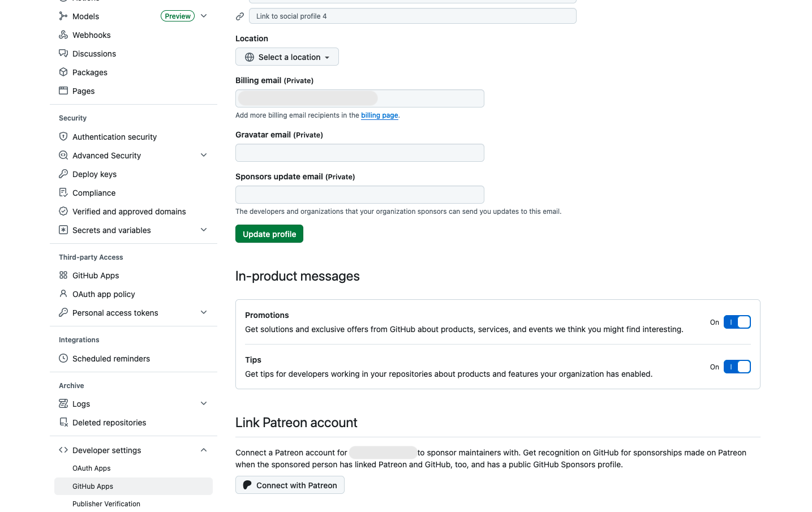Screen dimensions: 812x512
Task: Toggle the Tips switch off
Action: tap(737, 367)
